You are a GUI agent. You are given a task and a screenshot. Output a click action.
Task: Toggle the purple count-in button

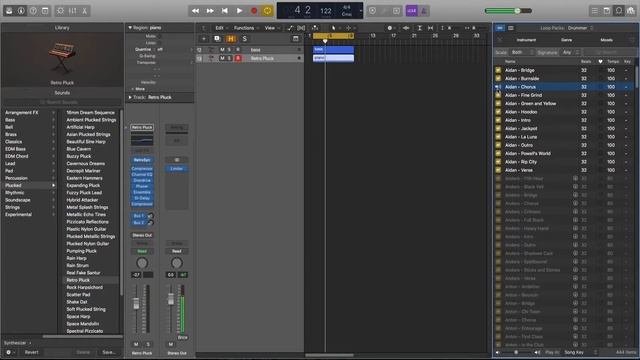tap(411, 11)
